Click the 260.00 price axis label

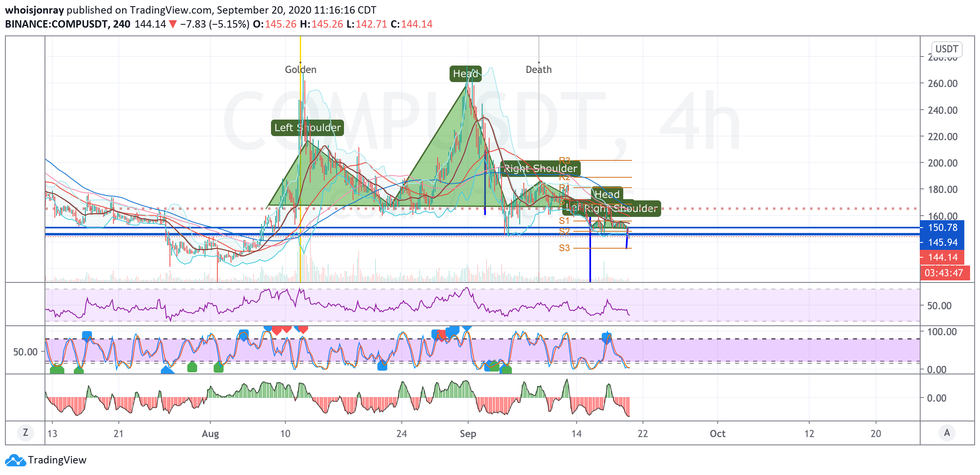[943, 84]
